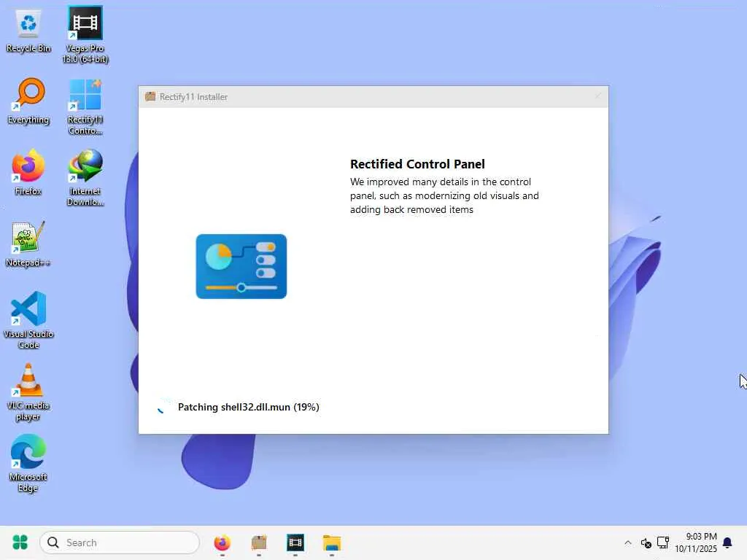
Task: Expand the hidden system tray icons
Action: pyautogui.click(x=628, y=542)
